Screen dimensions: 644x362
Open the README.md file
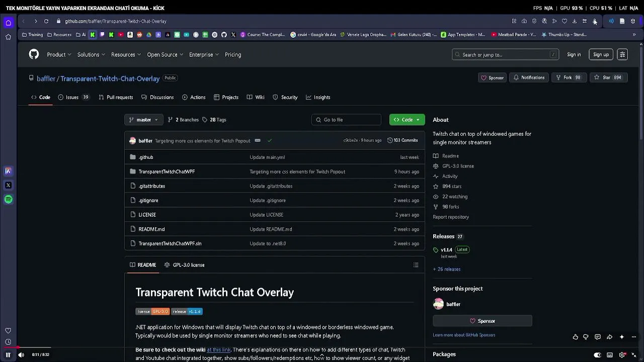(151, 229)
